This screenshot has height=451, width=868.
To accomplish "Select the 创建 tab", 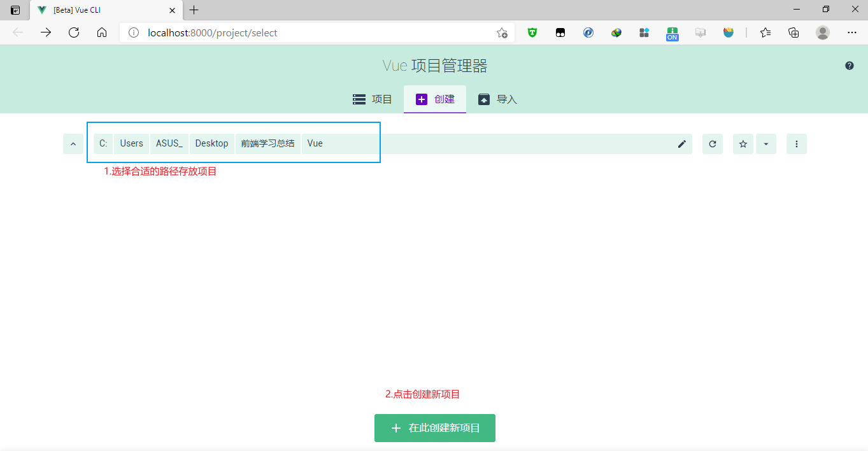I will click(435, 99).
